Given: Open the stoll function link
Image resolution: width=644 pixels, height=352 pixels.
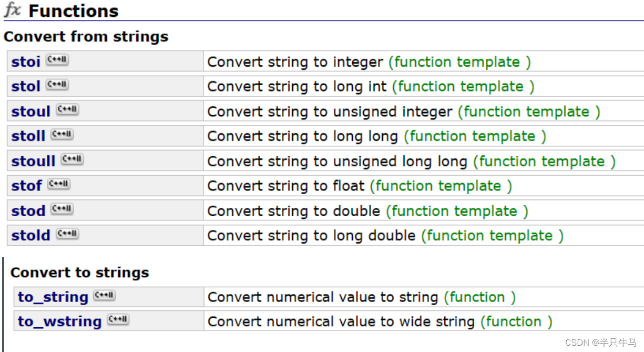Looking at the screenshot, I should [28, 136].
